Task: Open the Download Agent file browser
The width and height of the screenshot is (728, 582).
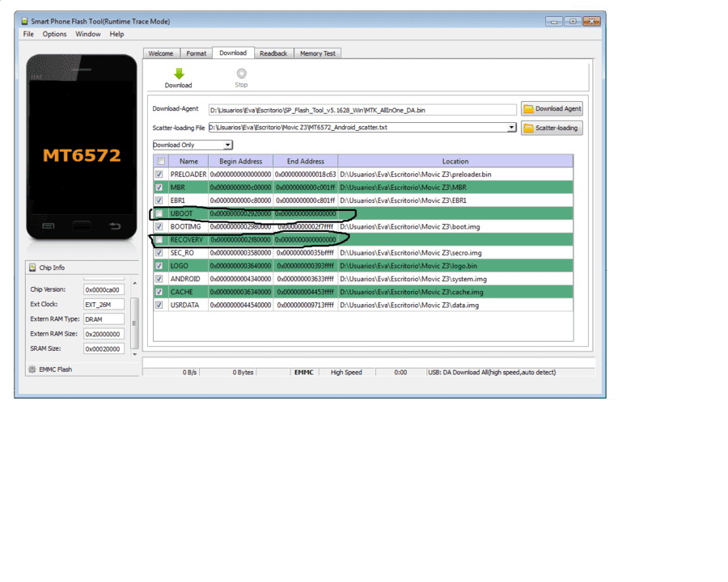Action: [x=552, y=108]
